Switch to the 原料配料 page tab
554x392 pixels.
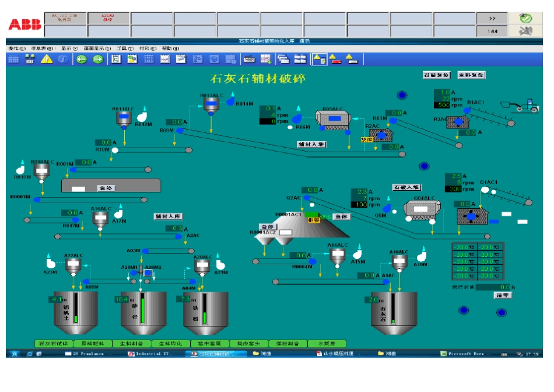pyautogui.click(x=93, y=344)
